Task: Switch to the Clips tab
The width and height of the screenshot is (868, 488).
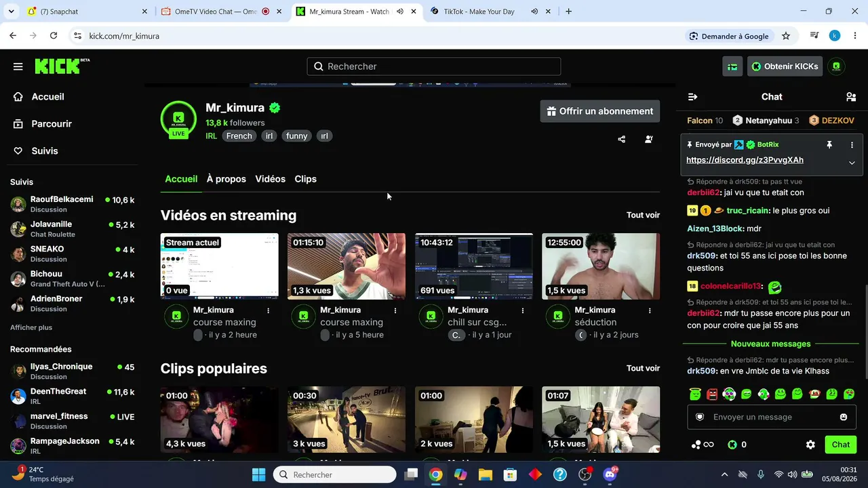Action: pos(306,179)
